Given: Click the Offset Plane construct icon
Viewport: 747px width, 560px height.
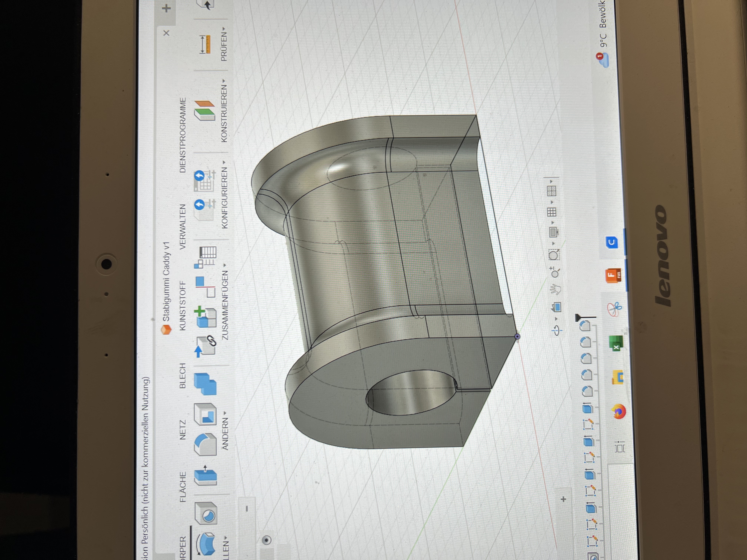Looking at the screenshot, I should 205,110.
